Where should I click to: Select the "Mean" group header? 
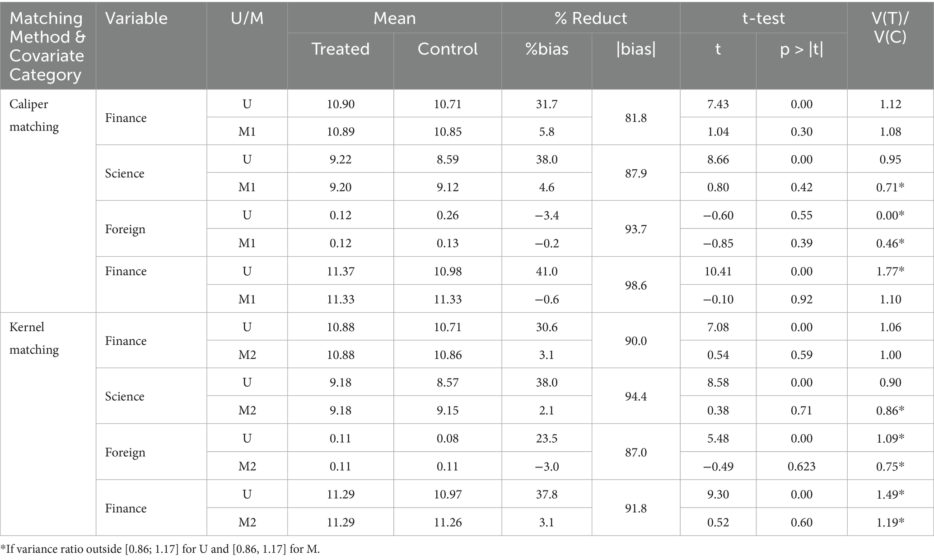tap(394, 19)
